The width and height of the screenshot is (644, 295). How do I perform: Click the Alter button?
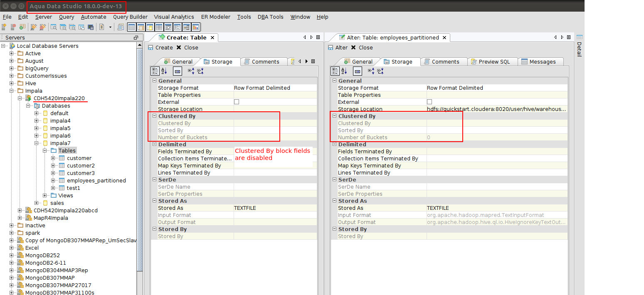[x=338, y=47]
